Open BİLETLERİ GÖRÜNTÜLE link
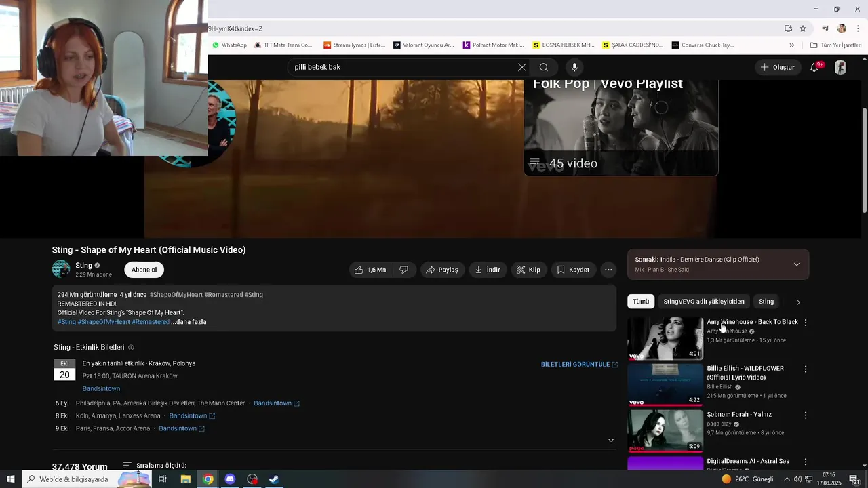Screen dimensions: 868x488 [579, 365]
